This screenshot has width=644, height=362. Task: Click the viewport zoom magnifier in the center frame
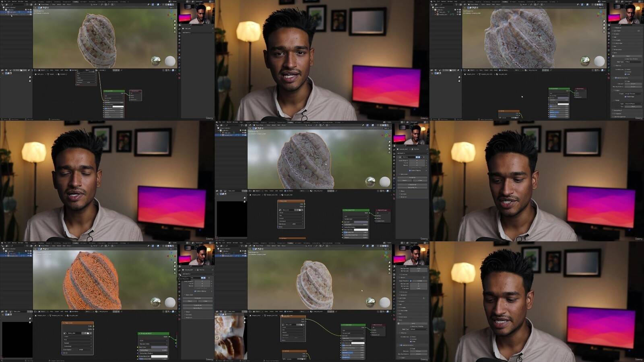pyautogui.click(x=389, y=142)
